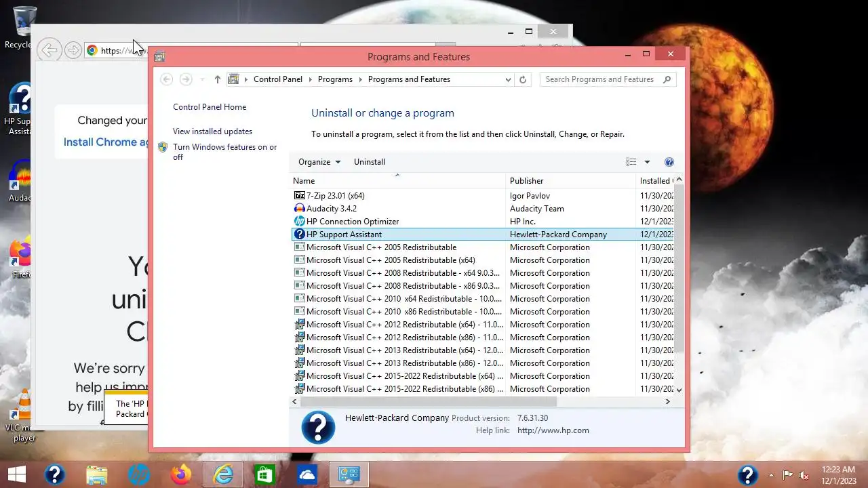Sort list by Publisher column header
Screen dimensions: 868x488
coord(570,181)
